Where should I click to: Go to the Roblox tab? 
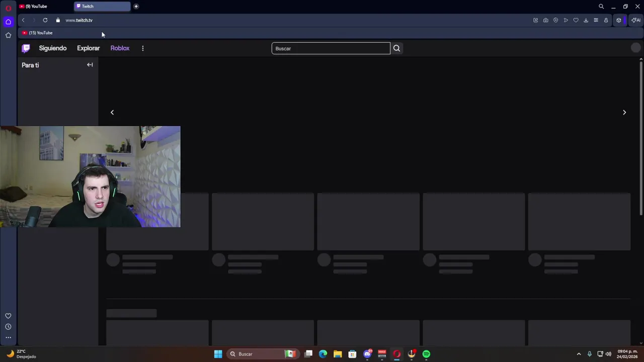point(120,48)
